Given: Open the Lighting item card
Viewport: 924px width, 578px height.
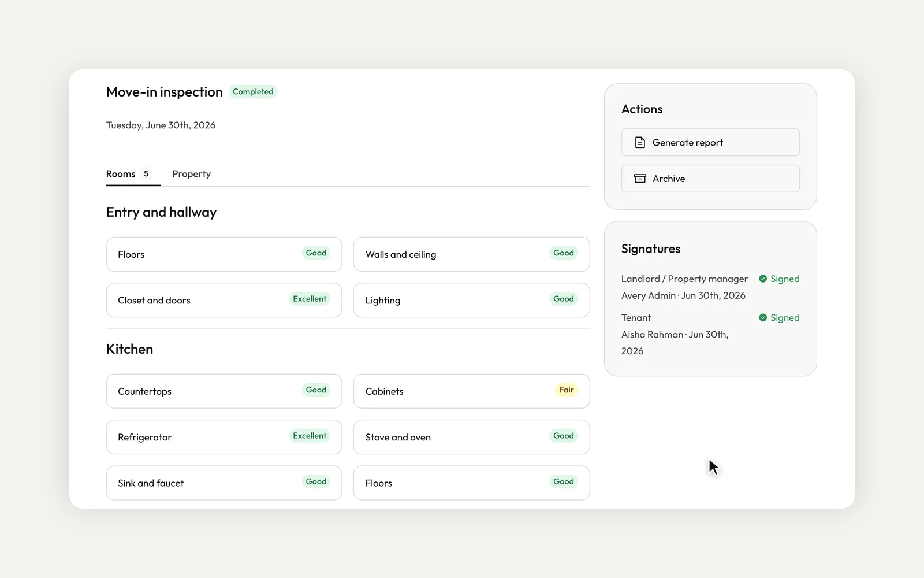Looking at the screenshot, I should coord(471,300).
